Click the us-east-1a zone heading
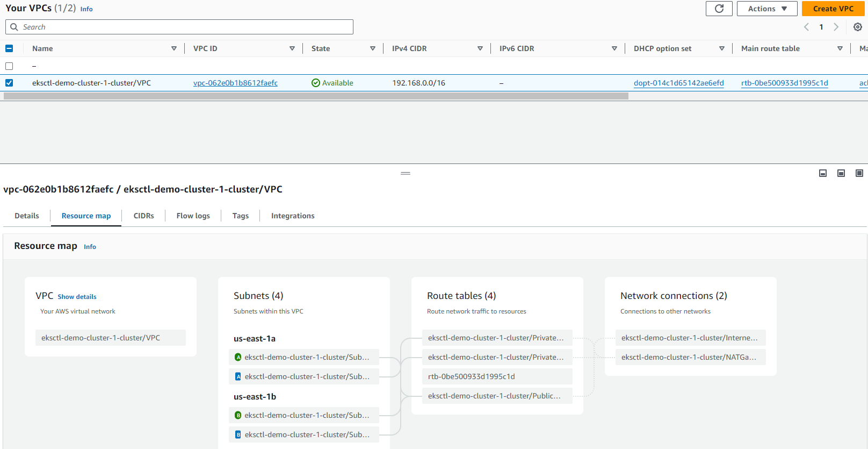 [x=255, y=339]
